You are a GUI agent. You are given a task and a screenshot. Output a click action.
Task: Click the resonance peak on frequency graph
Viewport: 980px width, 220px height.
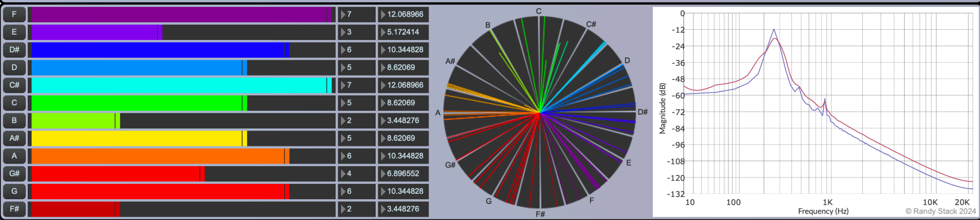(774, 30)
